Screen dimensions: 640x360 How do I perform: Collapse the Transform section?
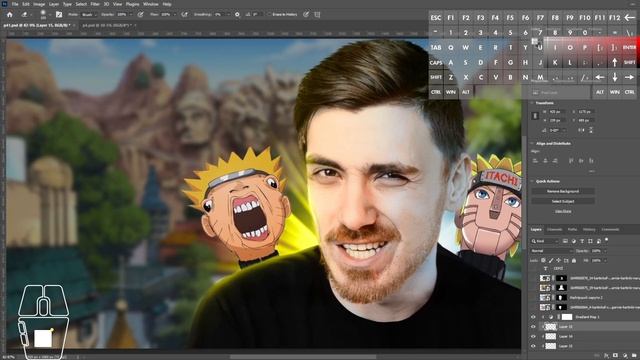click(532, 103)
